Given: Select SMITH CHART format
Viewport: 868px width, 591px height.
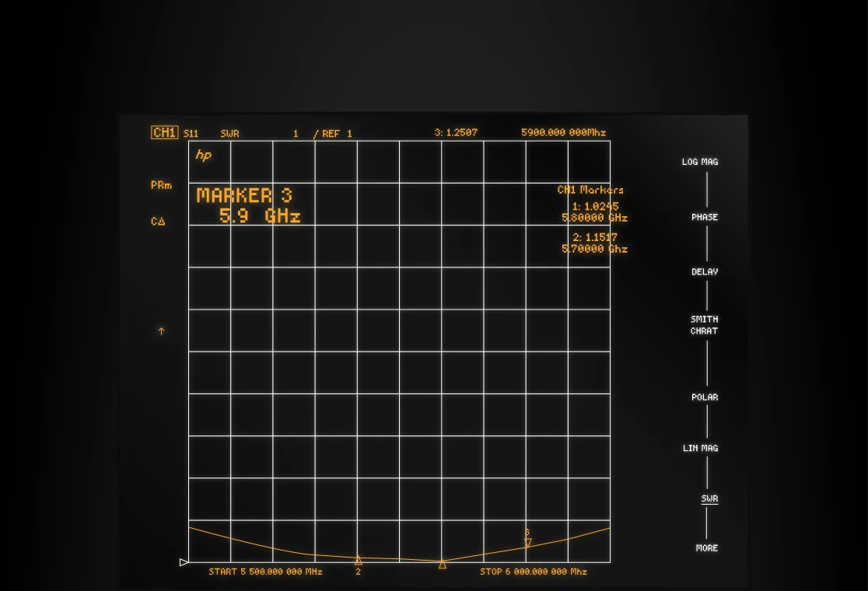Looking at the screenshot, I should [x=704, y=325].
